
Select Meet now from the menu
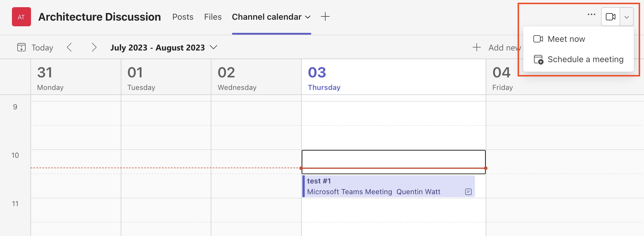coord(566,39)
